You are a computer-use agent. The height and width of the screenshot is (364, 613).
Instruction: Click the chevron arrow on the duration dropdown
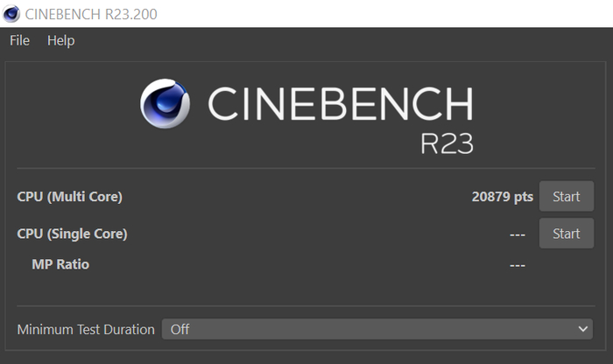584,329
